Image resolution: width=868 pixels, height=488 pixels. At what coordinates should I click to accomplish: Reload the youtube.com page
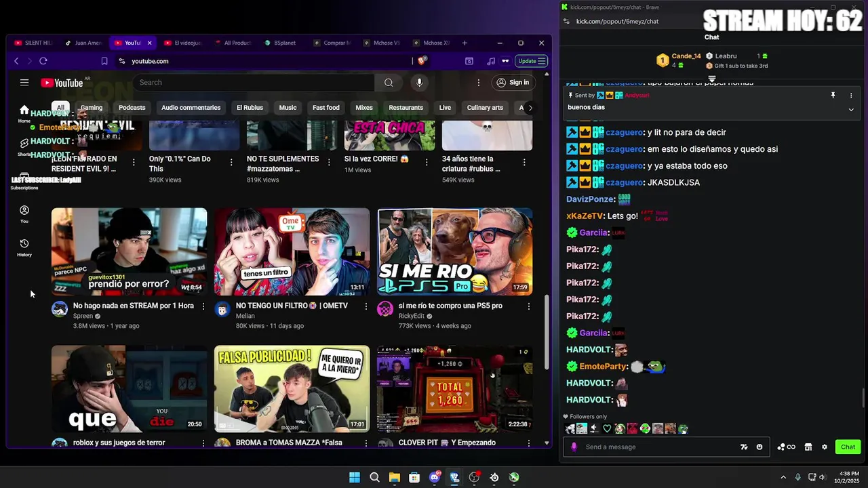(43, 61)
